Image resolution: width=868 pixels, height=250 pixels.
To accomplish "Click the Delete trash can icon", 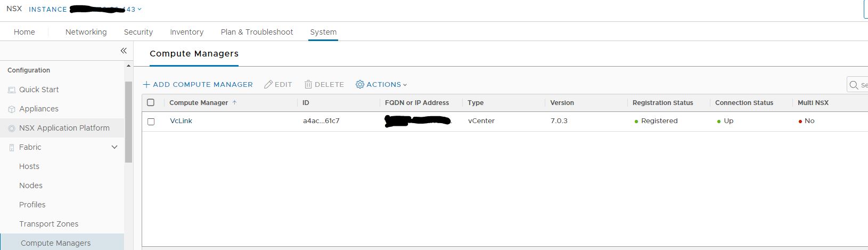I will (308, 85).
